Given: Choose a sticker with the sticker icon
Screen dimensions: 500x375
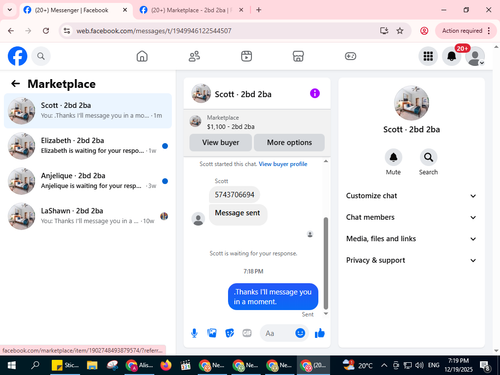Looking at the screenshot, I should [x=229, y=333].
